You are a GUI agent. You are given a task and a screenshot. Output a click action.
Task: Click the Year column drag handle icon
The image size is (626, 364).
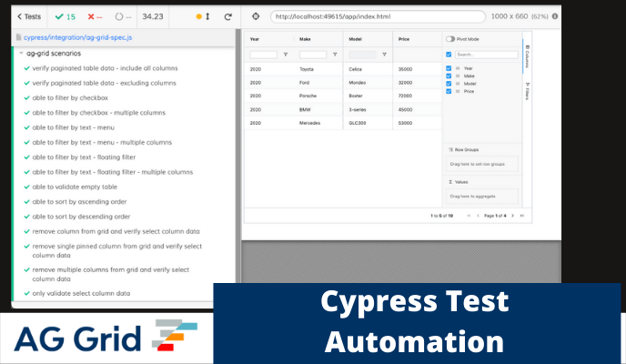pyautogui.click(x=458, y=68)
